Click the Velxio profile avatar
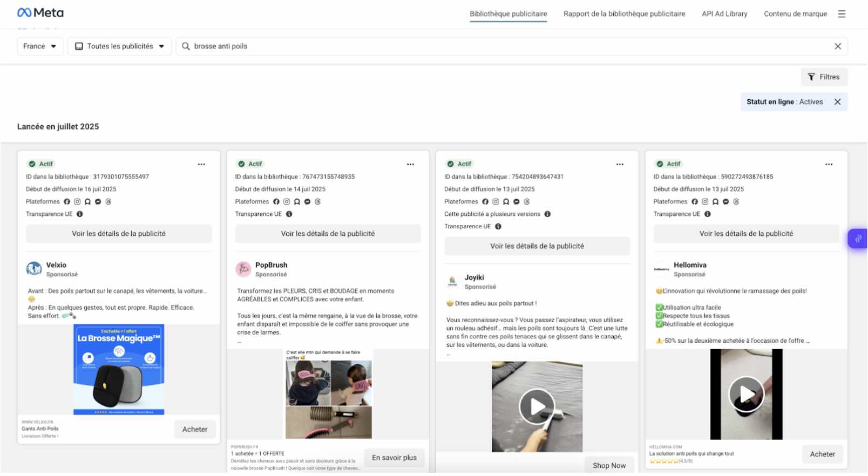The width and height of the screenshot is (868, 476). [34, 269]
